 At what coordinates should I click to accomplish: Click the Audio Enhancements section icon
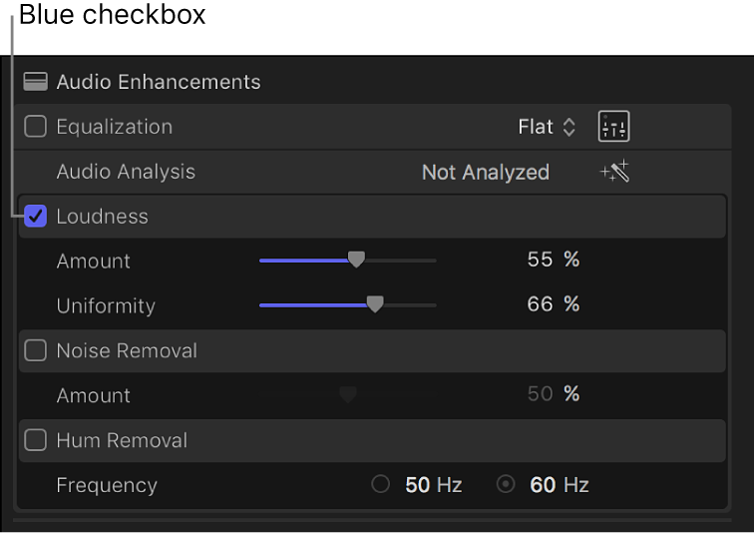point(36,82)
